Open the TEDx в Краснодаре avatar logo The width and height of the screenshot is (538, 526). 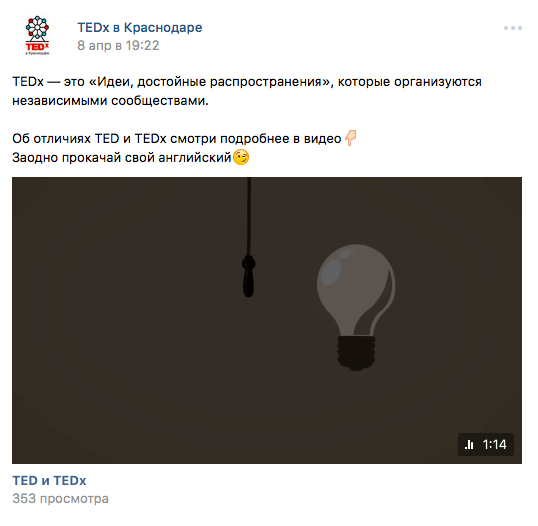tap(37, 35)
